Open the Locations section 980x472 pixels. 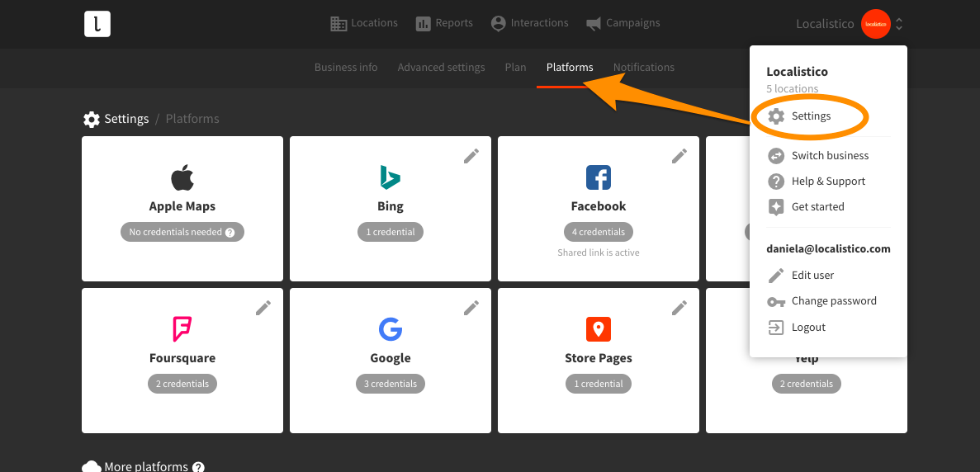[x=364, y=23]
